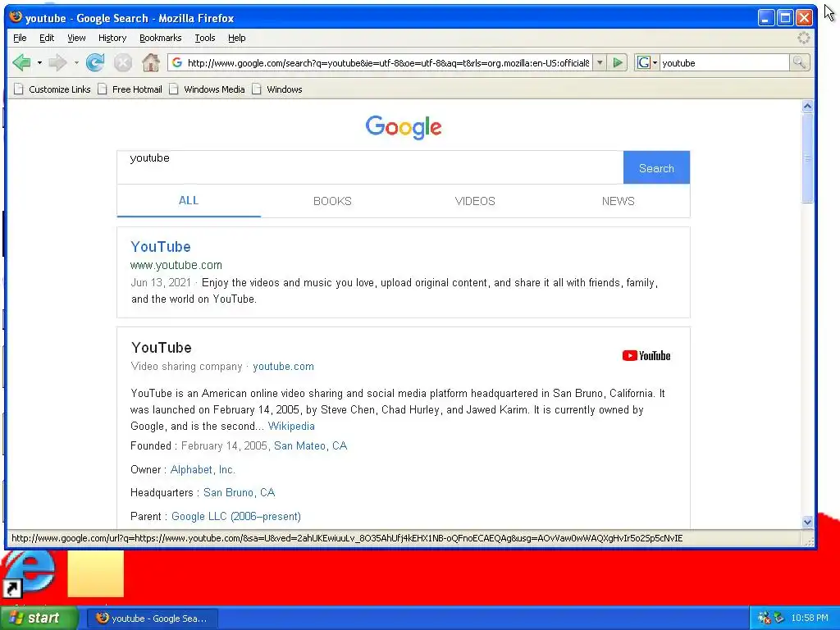The width and height of the screenshot is (840, 630).
Task: Switch to the VIDEOS results tab
Action: coord(475,201)
